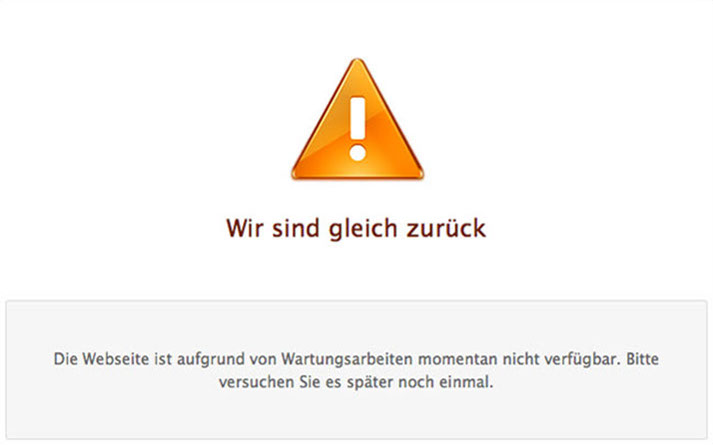Image resolution: width=713 pixels, height=445 pixels.
Task: Click the word "versuchen" in the message
Action: click(256, 381)
